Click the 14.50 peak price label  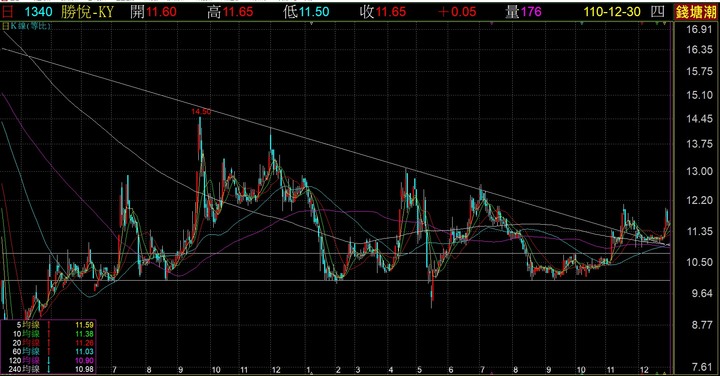(x=201, y=112)
